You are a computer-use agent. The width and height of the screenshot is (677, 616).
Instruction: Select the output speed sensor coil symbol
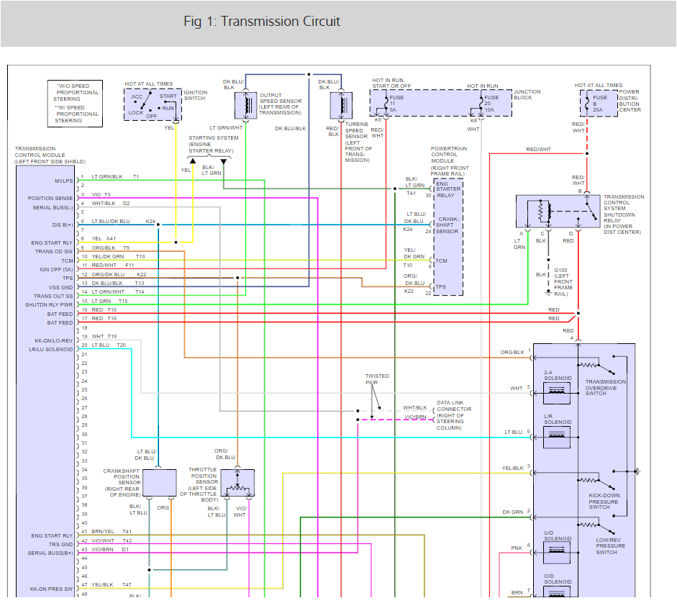246,106
